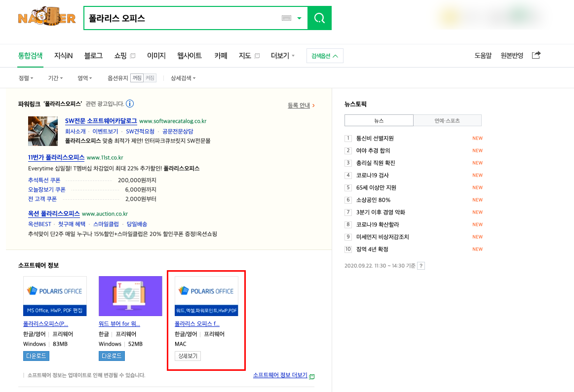The width and height of the screenshot is (574, 392).
Task: Click the info icon beside the Powerlink ad notice
Action: [130, 104]
